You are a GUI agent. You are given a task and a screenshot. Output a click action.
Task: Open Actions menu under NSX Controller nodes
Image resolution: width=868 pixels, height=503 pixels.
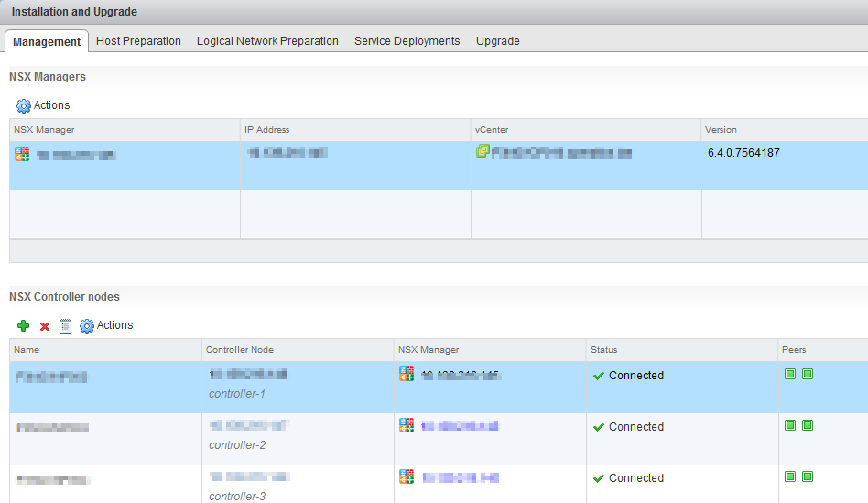click(x=114, y=325)
